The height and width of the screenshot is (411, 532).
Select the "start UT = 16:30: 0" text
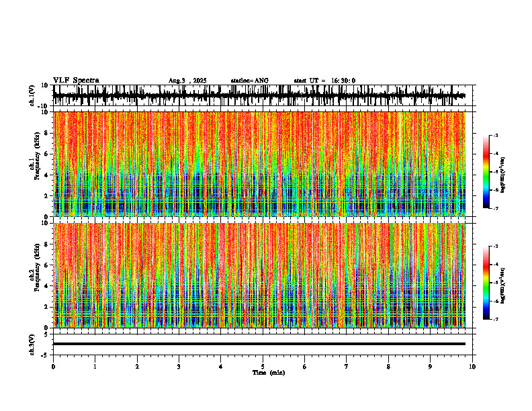pyautogui.click(x=324, y=81)
